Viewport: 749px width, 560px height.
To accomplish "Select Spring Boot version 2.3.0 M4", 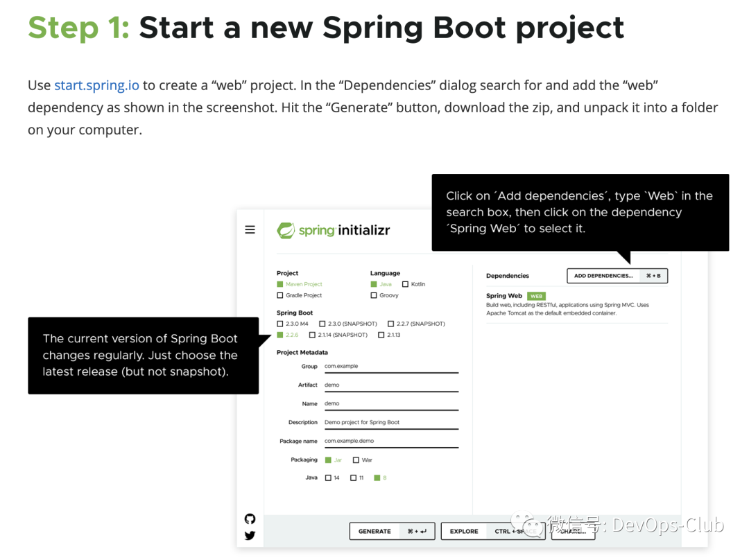I will (293, 324).
